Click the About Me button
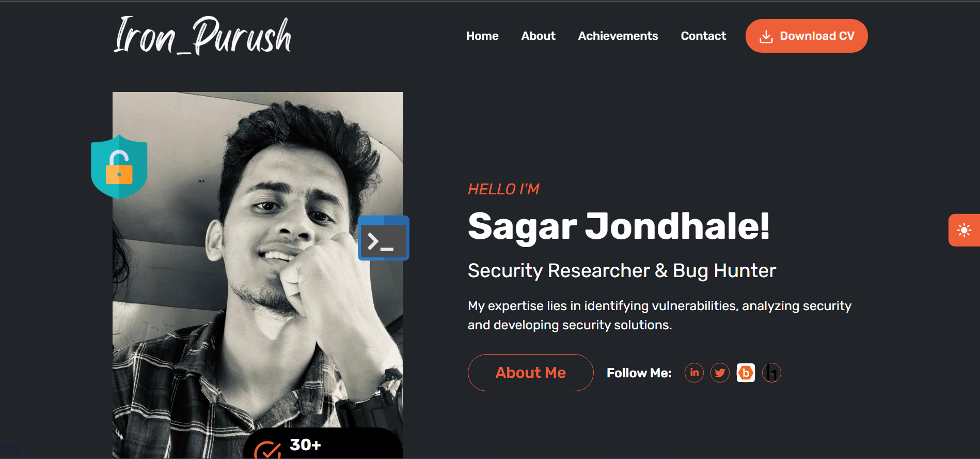The width and height of the screenshot is (980, 459). (531, 373)
